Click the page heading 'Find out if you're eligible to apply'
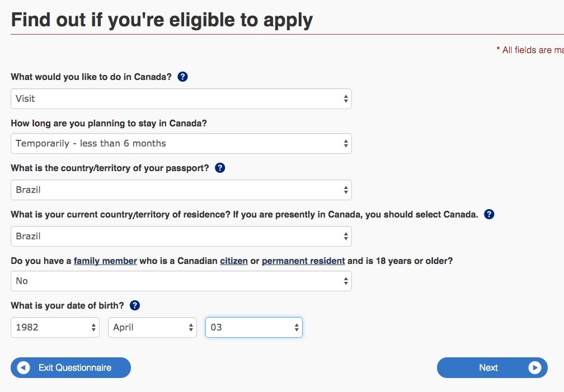The height and width of the screenshot is (392, 564). pyautogui.click(x=162, y=20)
